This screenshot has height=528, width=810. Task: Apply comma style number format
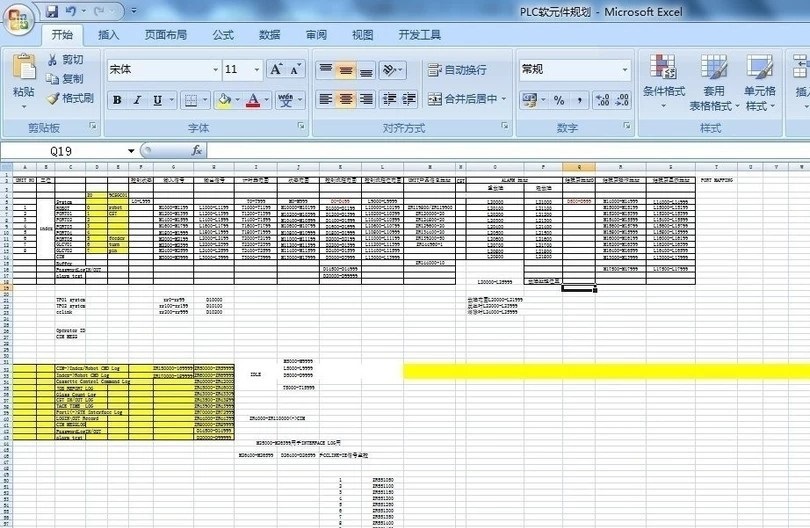[580, 100]
